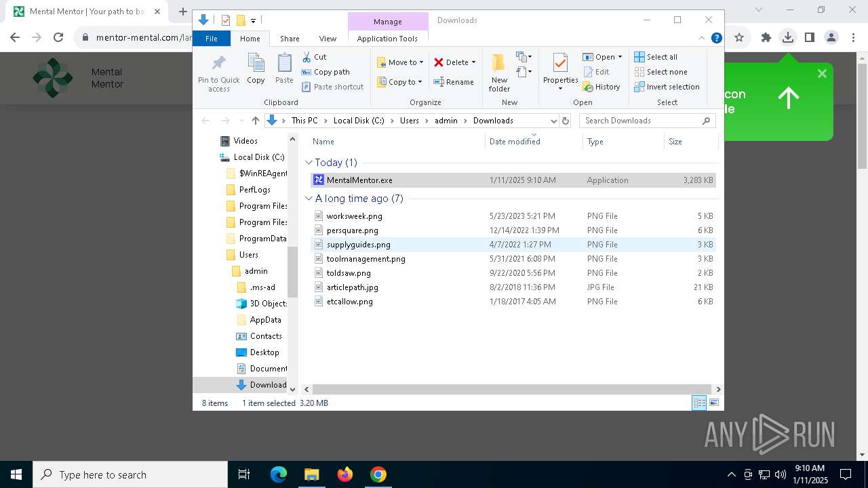Click the Windows taskbar search box
Image resolution: width=868 pixels, height=488 pixels.
pyautogui.click(x=130, y=474)
